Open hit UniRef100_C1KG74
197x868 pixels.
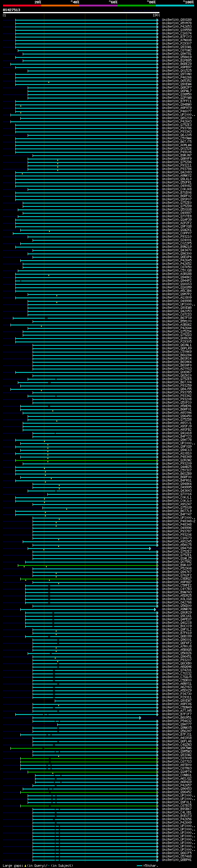pos(177,33)
